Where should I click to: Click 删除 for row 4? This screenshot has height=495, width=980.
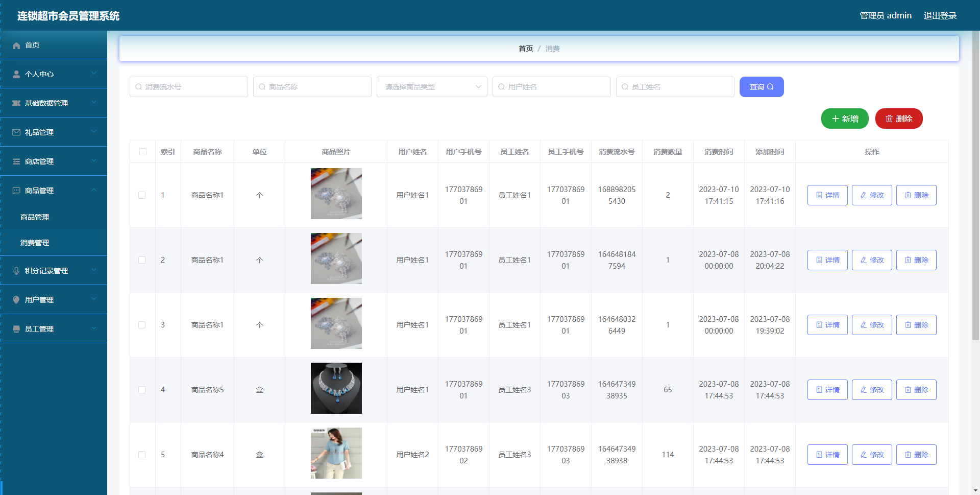click(916, 390)
